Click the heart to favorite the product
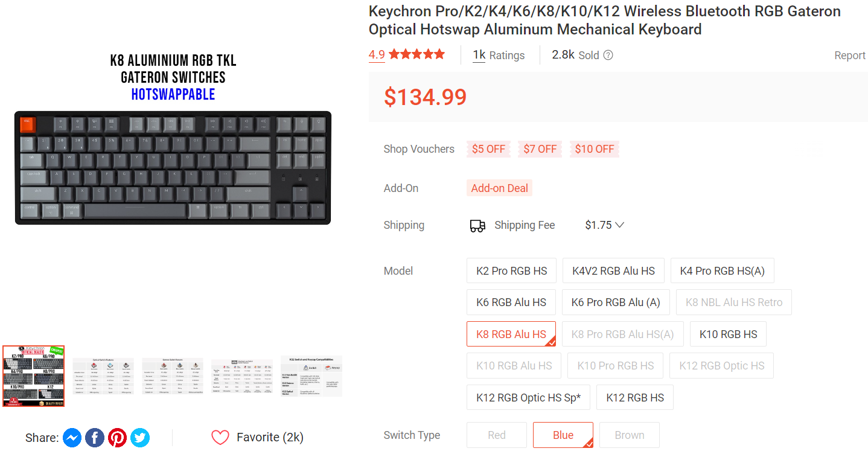This screenshot has width=868, height=454. [x=221, y=436]
